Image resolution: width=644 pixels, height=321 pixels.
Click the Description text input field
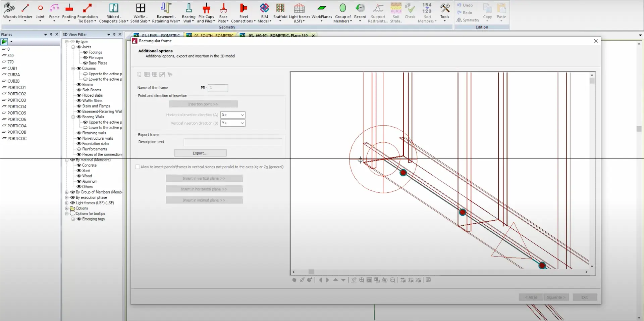click(x=233, y=142)
